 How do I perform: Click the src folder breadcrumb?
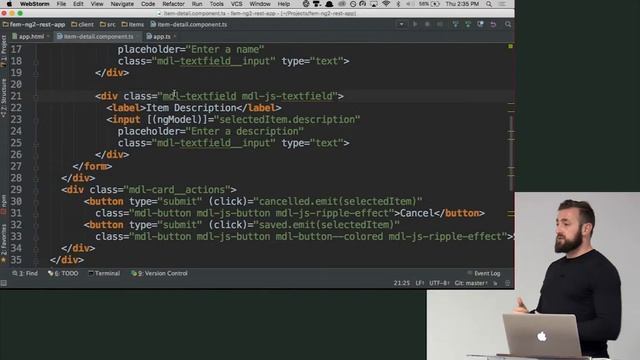click(x=108, y=24)
